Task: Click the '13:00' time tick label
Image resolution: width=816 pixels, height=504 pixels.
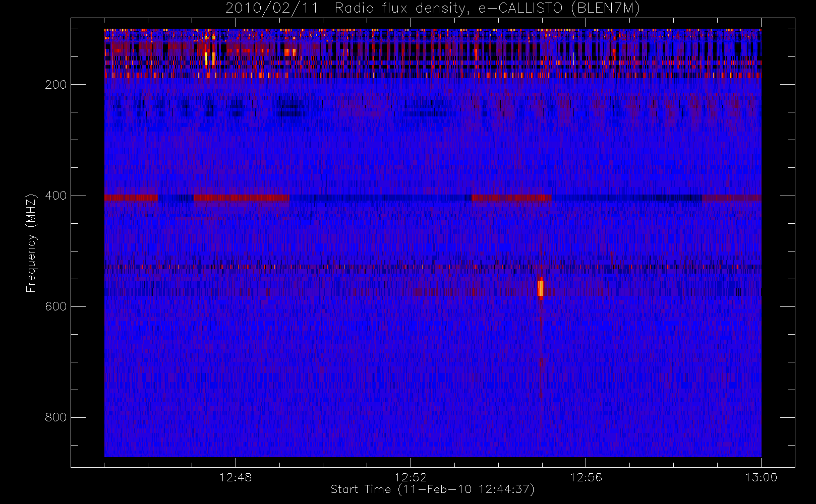Action: [x=761, y=477]
